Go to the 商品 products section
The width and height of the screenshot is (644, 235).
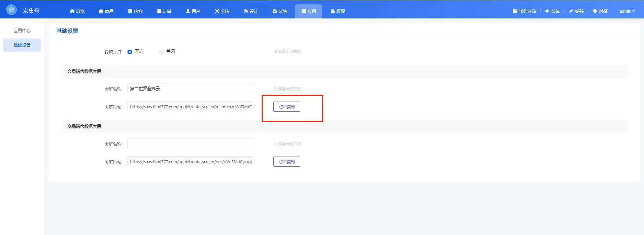pos(106,11)
